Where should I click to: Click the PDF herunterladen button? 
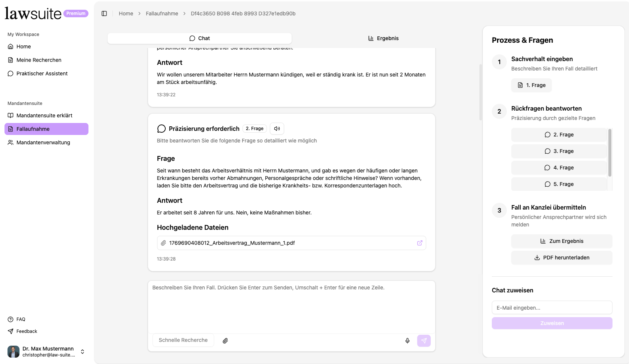coord(562,258)
